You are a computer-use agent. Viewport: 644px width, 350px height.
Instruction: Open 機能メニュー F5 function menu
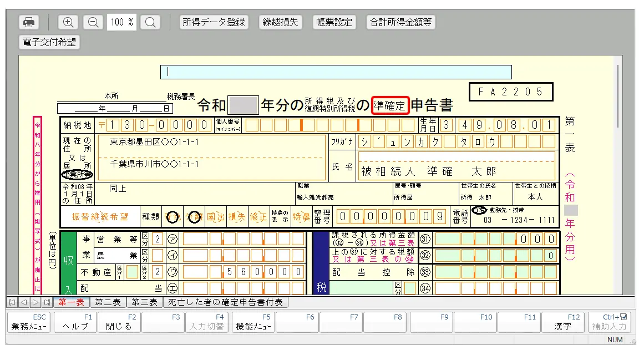tap(253, 322)
